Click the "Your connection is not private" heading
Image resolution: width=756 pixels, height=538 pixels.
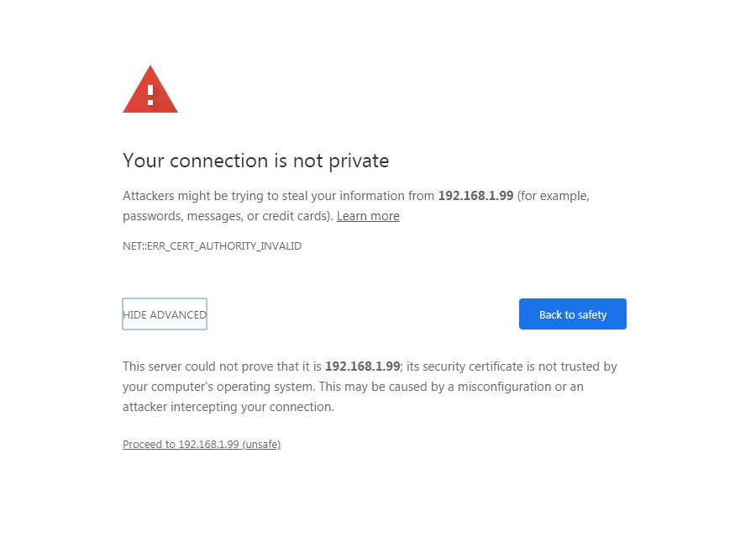(x=255, y=161)
